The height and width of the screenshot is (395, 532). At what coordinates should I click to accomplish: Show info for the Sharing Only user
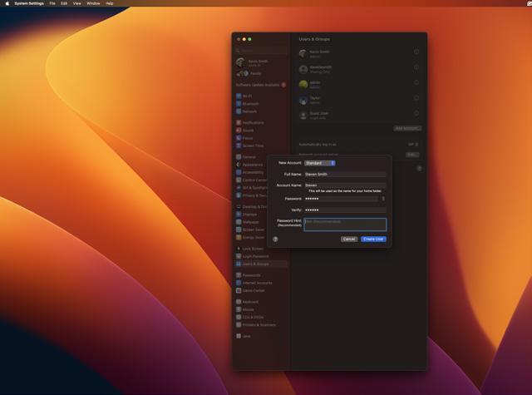pyautogui.click(x=416, y=67)
